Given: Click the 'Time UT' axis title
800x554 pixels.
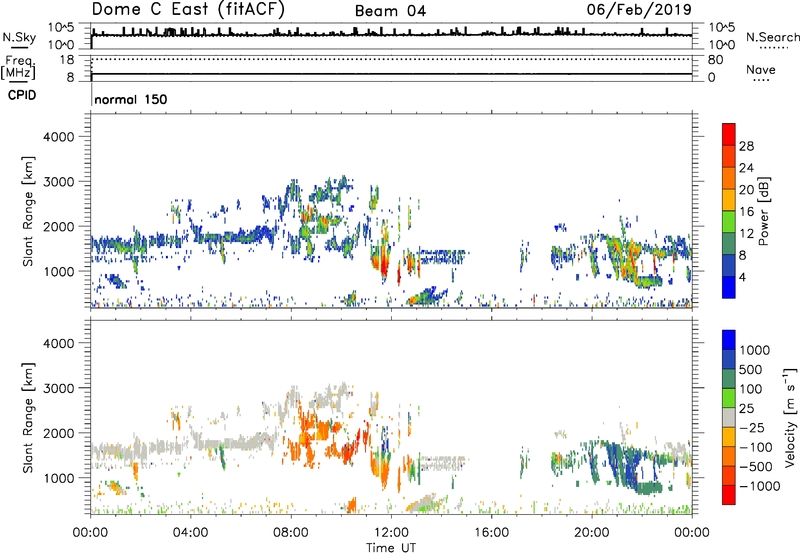Looking at the screenshot, I should (x=391, y=548).
